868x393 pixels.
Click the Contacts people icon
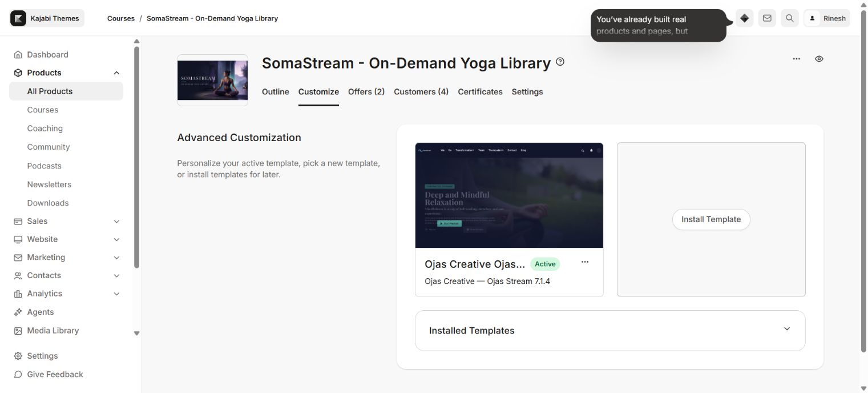(18, 275)
